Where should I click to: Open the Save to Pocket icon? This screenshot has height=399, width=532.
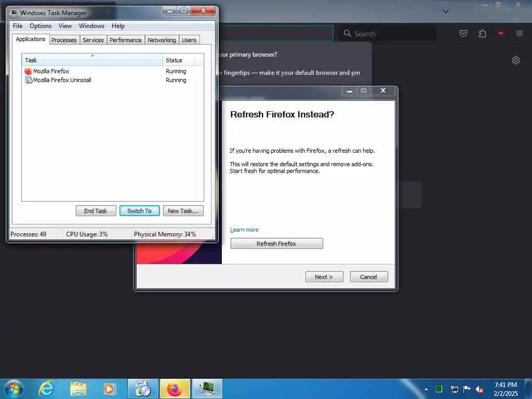463,33
